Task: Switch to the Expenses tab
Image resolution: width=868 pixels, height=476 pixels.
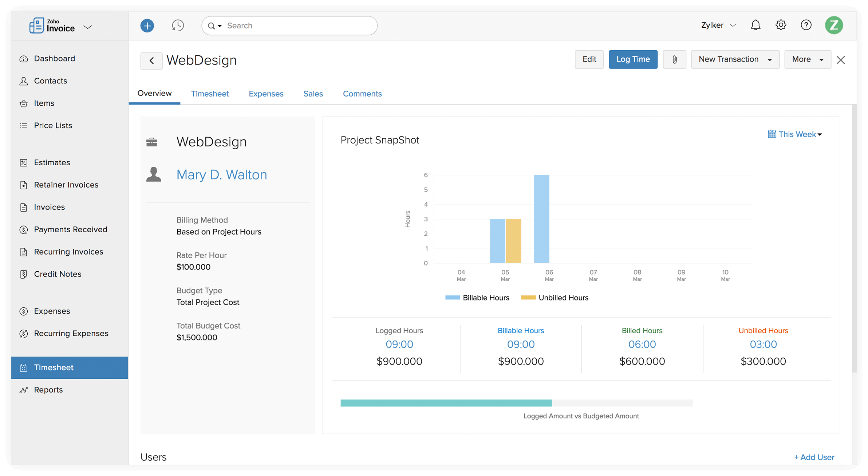Action: coord(266,94)
